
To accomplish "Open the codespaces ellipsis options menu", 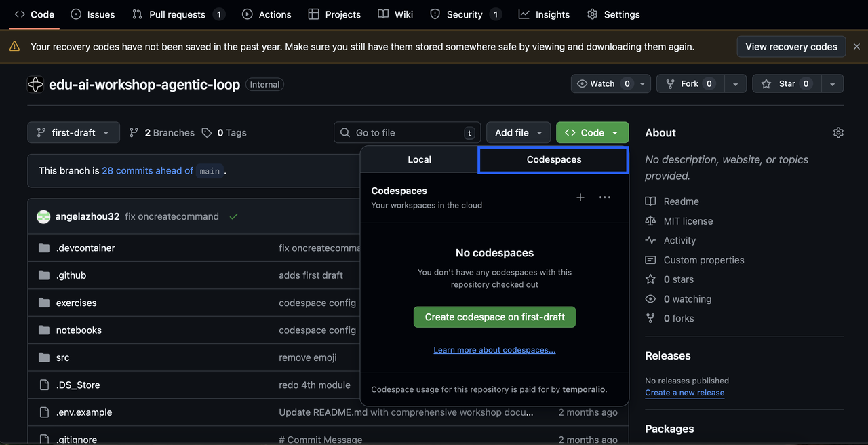I will [x=605, y=197].
